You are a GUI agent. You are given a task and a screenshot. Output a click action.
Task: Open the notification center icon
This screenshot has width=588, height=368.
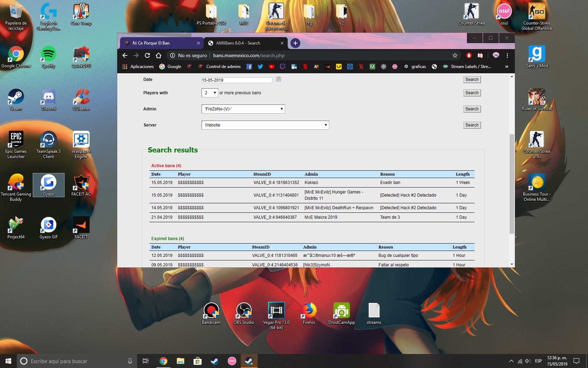point(576,361)
